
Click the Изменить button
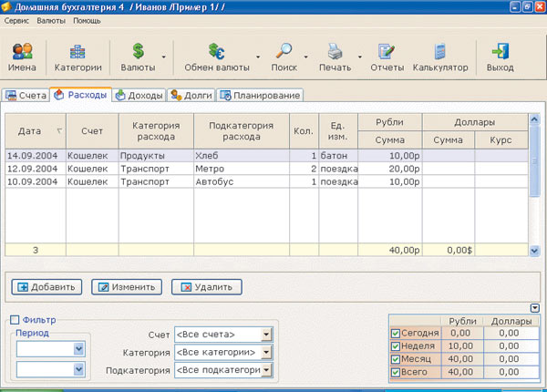tap(127, 287)
